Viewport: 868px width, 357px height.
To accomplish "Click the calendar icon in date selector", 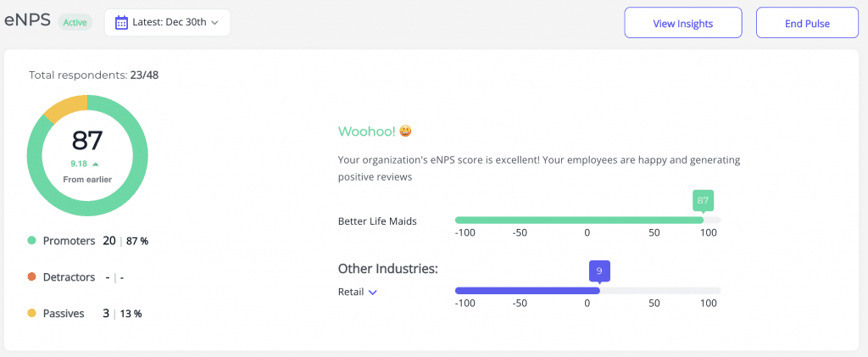I will 121,23.
